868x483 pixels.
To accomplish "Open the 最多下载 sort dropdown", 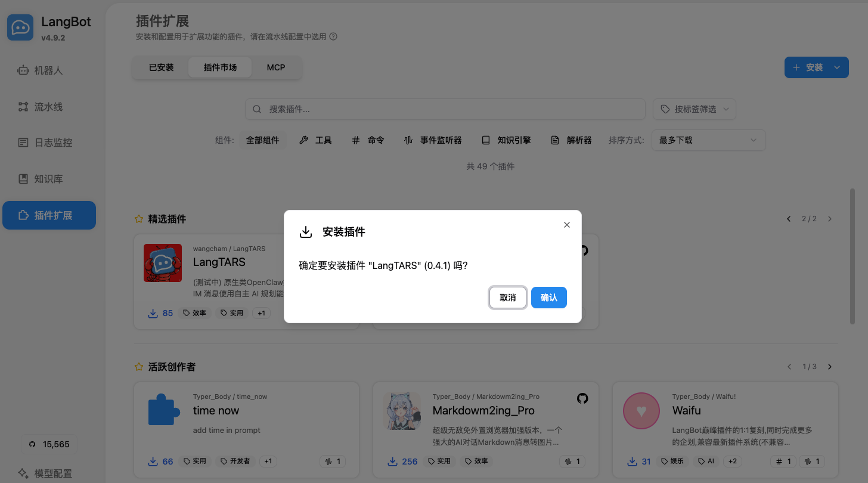I will (x=708, y=140).
